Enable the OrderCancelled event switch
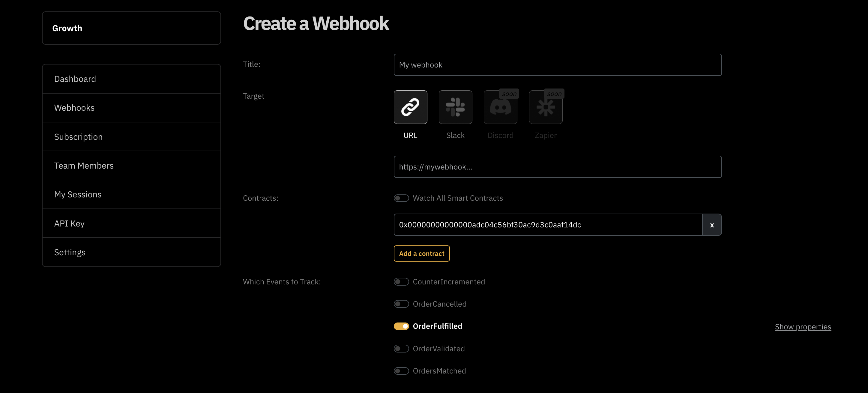The width and height of the screenshot is (868, 393). tap(401, 304)
